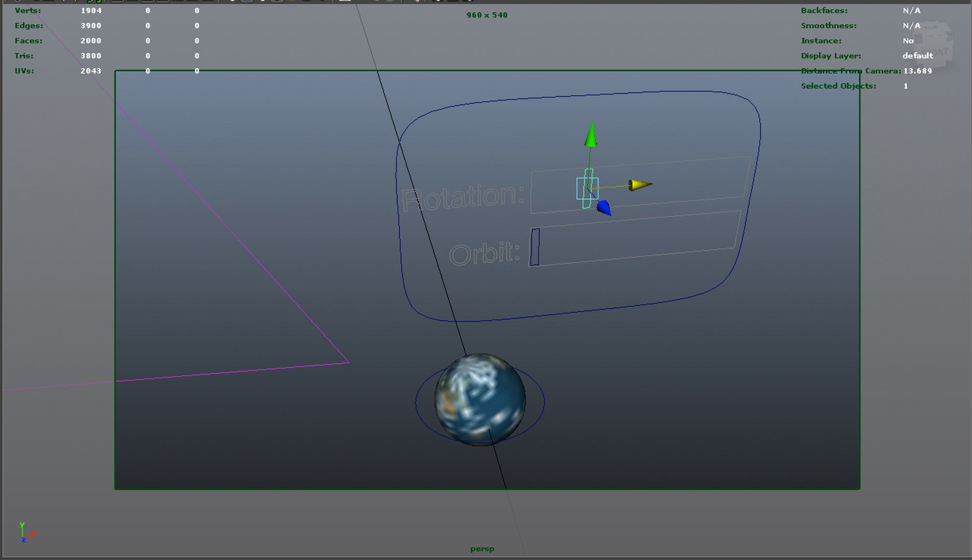The height and width of the screenshot is (560, 972).
Task: Click the Rotation: text label curve
Action: pos(462,198)
